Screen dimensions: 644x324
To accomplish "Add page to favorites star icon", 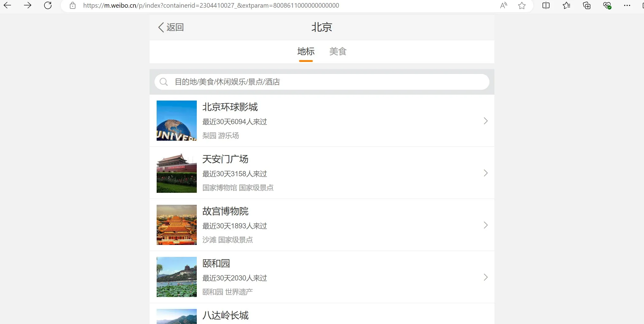I will coord(522,6).
